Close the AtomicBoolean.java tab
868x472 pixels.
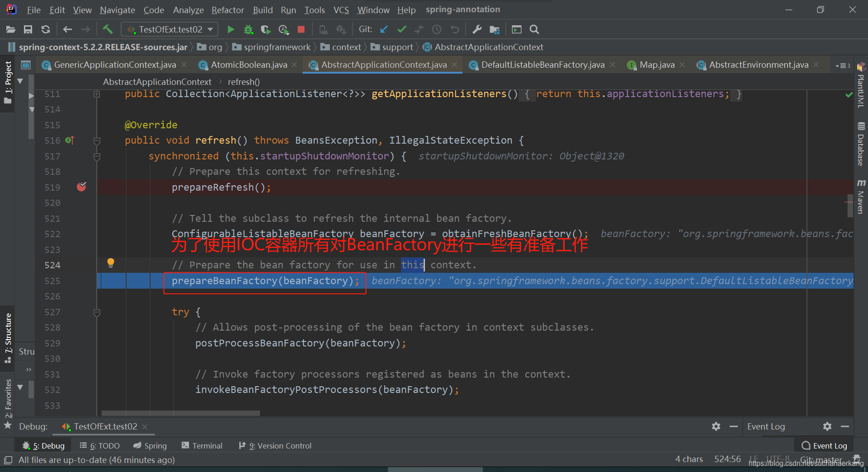pyautogui.click(x=294, y=65)
